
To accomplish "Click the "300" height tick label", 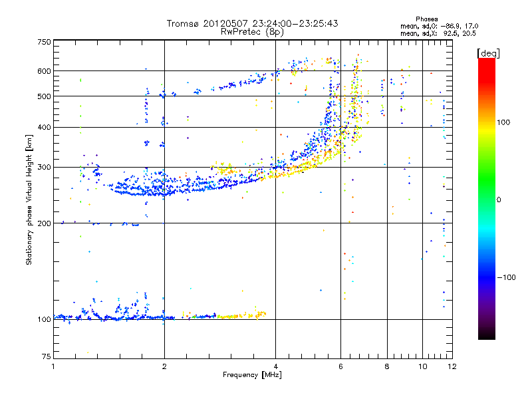I will click(44, 168).
